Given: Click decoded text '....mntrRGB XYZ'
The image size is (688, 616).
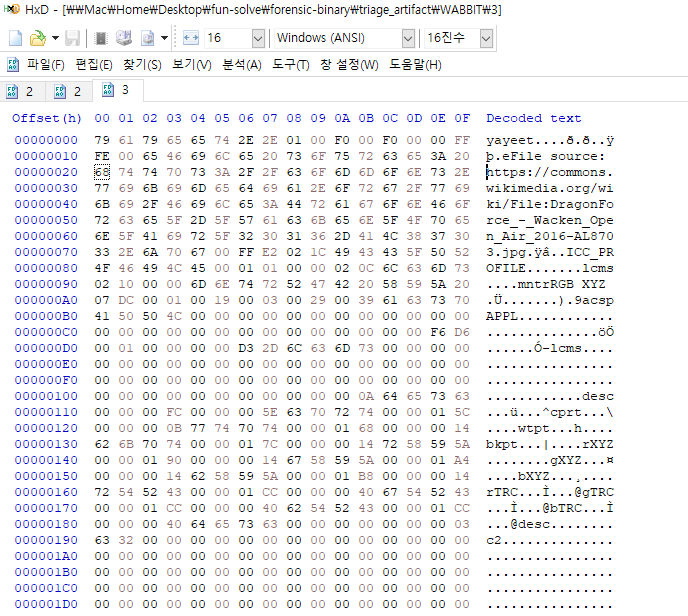Looking at the screenshot, I should (545, 284).
